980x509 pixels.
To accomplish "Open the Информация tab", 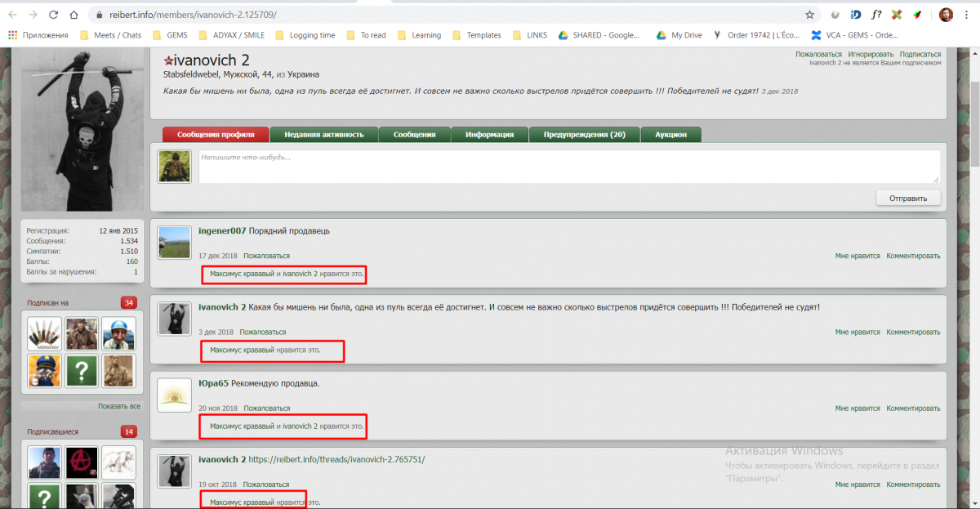I will point(489,135).
